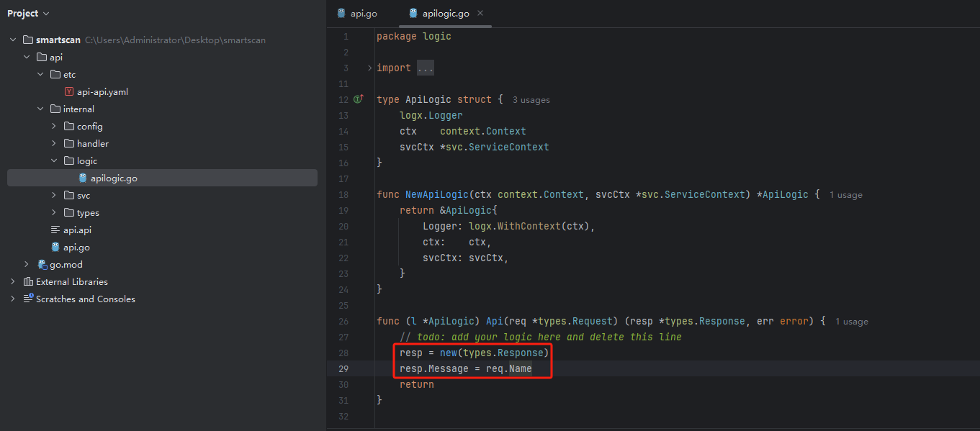Click the External Libraries icon
Screen dimensions: 980x431
pos(28,282)
